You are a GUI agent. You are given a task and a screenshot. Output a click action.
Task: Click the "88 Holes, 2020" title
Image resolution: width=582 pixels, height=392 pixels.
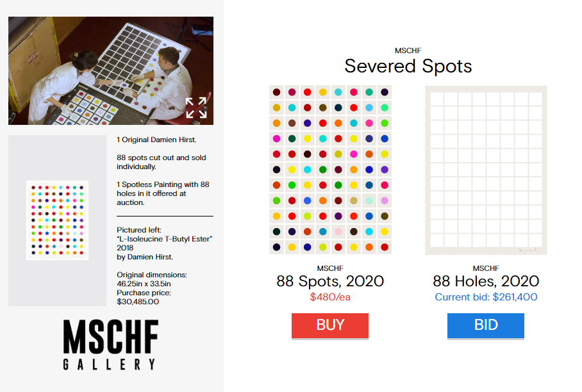pos(486,281)
